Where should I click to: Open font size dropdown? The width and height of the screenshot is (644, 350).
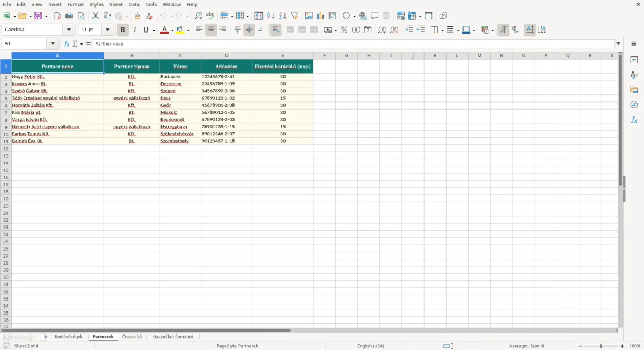pos(108,30)
